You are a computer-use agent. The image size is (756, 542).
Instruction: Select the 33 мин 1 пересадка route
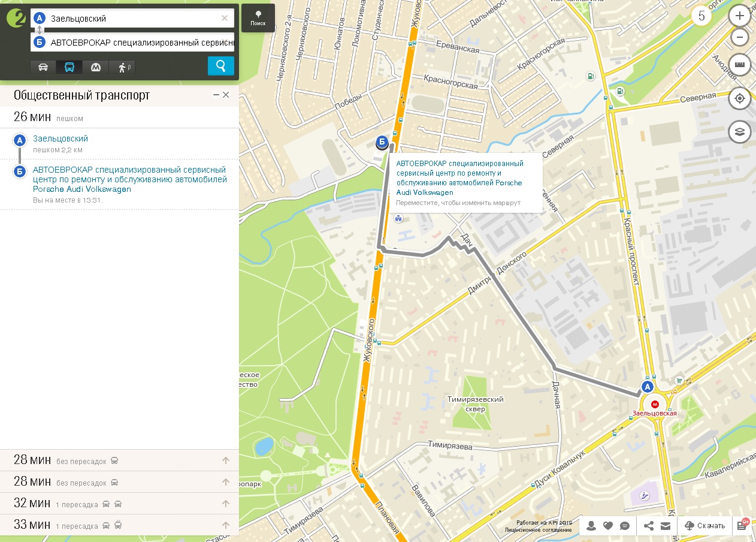pos(120,525)
